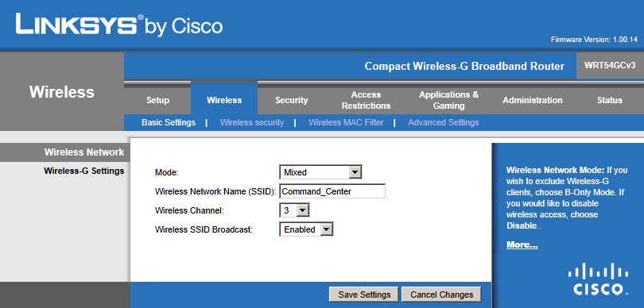Click the Firmware Version: 1.00.14 text
The width and height of the screenshot is (644, 308).
click(594, 40)
